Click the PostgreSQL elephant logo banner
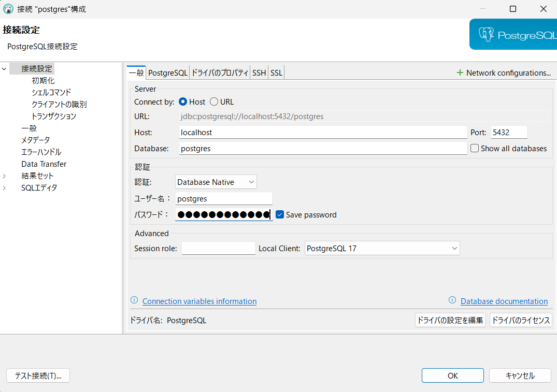The height and width of the screenshot is (392, 557). coord(513,35)
